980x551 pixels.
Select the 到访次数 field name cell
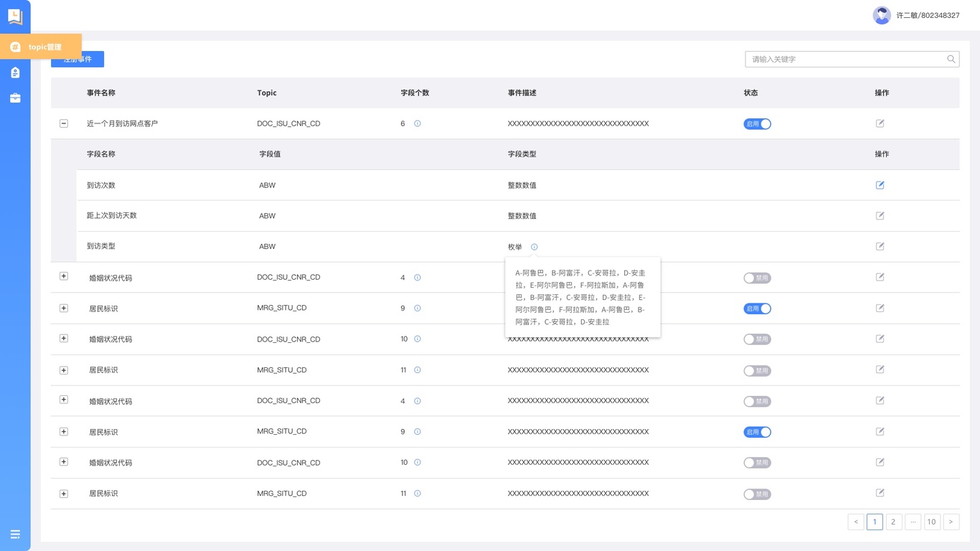click(101, 185)
